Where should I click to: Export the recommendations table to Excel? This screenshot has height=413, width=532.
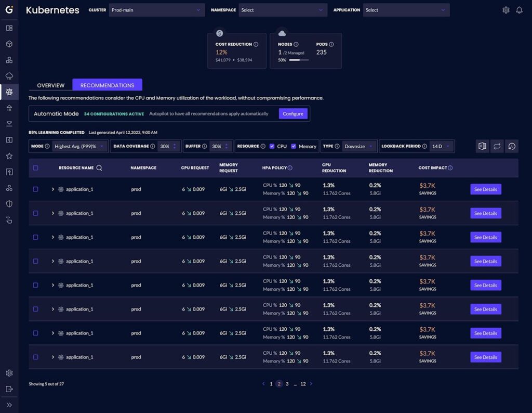pos(482,146)
